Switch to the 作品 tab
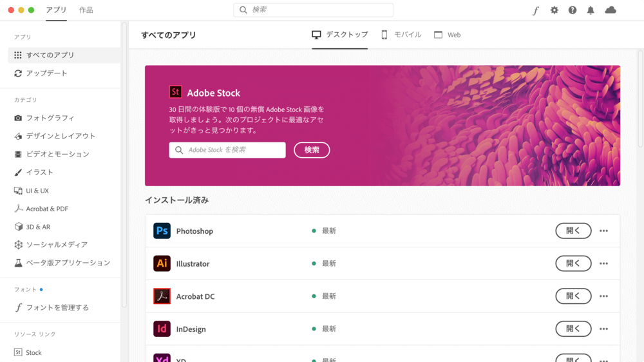This screenshot has width=644, height=362. (86, 10)
